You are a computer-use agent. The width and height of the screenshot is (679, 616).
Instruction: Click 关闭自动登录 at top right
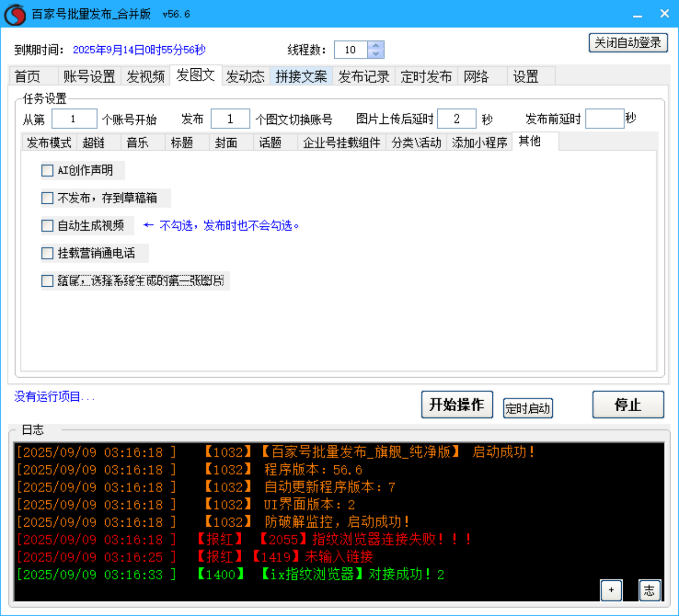point(627,43)
